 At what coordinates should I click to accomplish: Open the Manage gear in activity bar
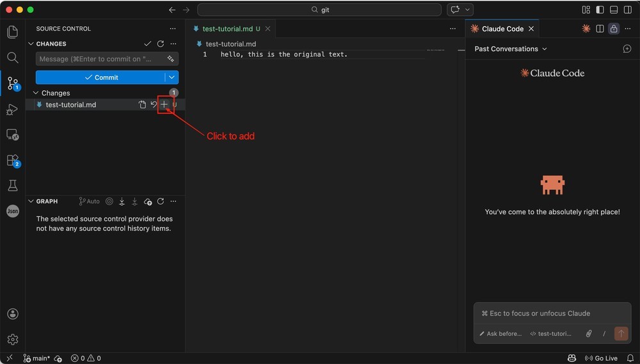tap(13, 339)
